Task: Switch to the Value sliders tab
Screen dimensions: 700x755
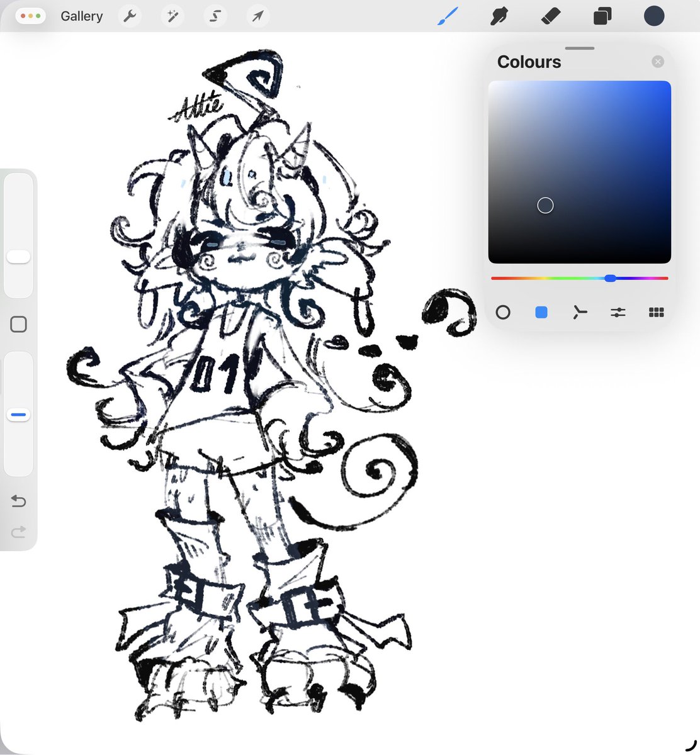Action: 618,312
